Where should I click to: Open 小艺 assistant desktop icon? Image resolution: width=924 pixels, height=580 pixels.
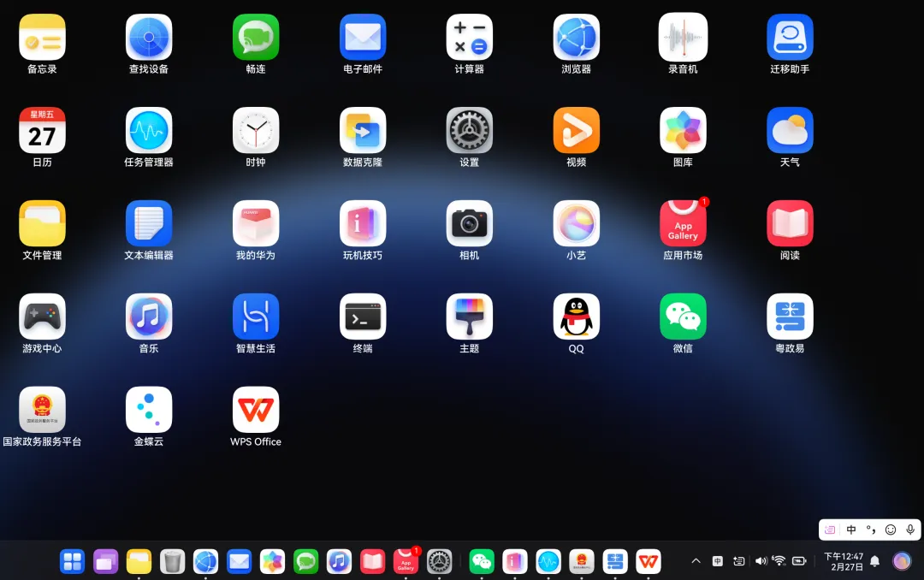(x=577, y=223)
